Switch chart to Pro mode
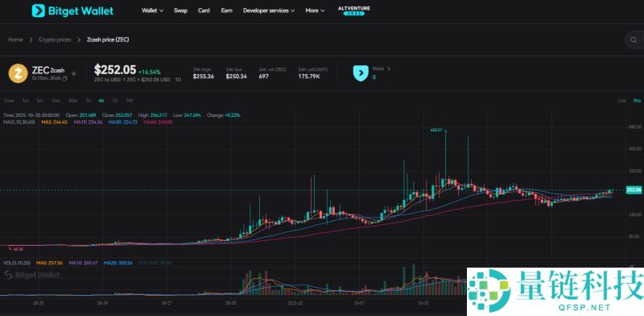 (x=637, y=101)
